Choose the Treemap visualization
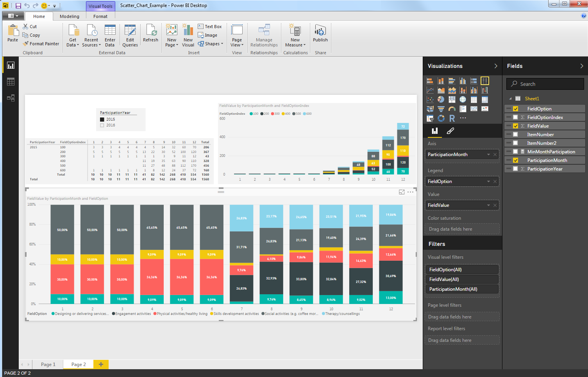 [452, 100]
